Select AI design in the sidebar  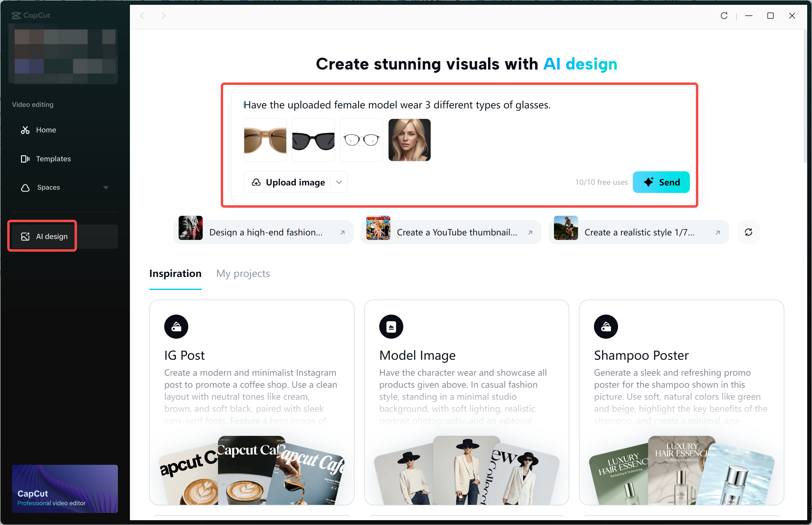[x=52, y=237]
